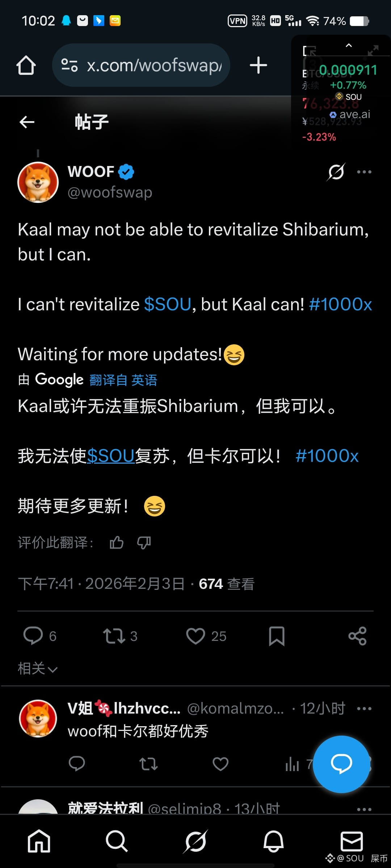Tap the x.com/woofswap address bar

[x=141, y=65]
